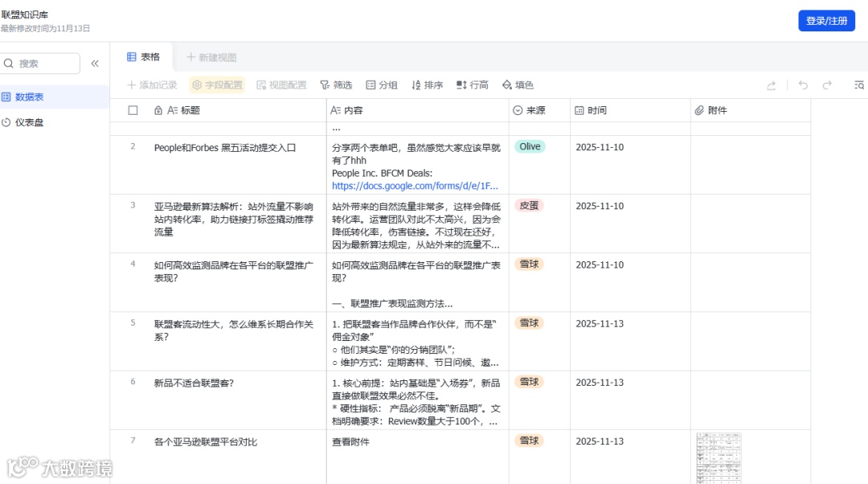868x484 pixels.
Task: Select 数据表 in the sidebar
Action: point(29,96)
